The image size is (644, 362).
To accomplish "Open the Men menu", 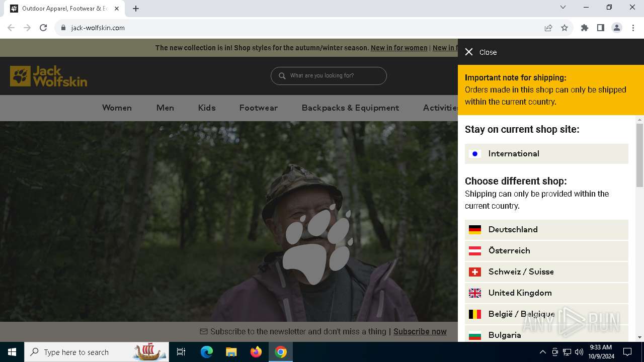I will pos(165,108).
